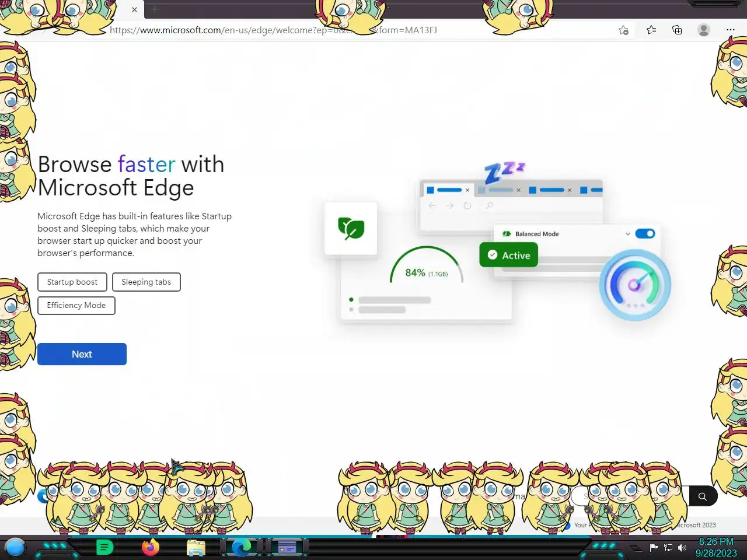Show hidden tray icons arrow
This screenshot has width=747, height=560.
636,548
